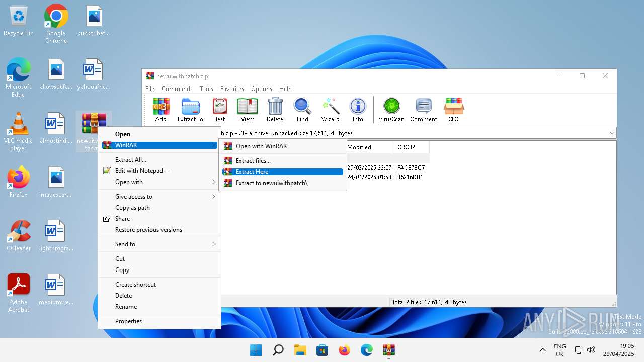Open the View toolbar icon
644x362 pixels.
[247, 110]
